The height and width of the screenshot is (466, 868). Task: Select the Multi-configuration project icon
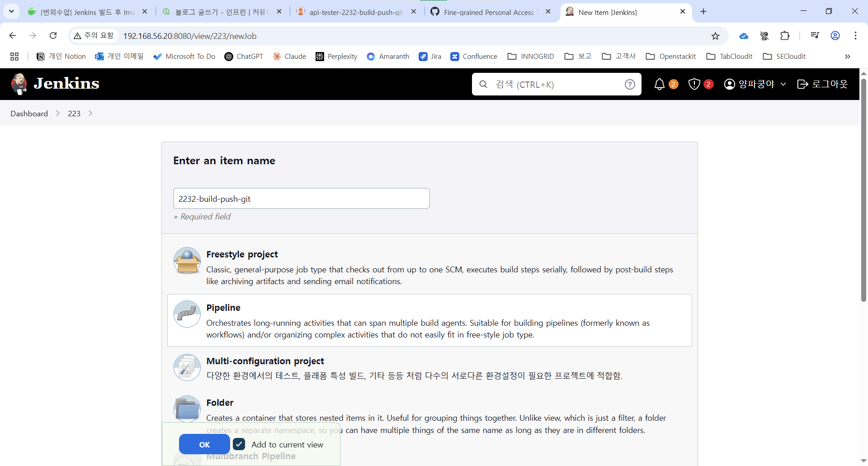187,367
